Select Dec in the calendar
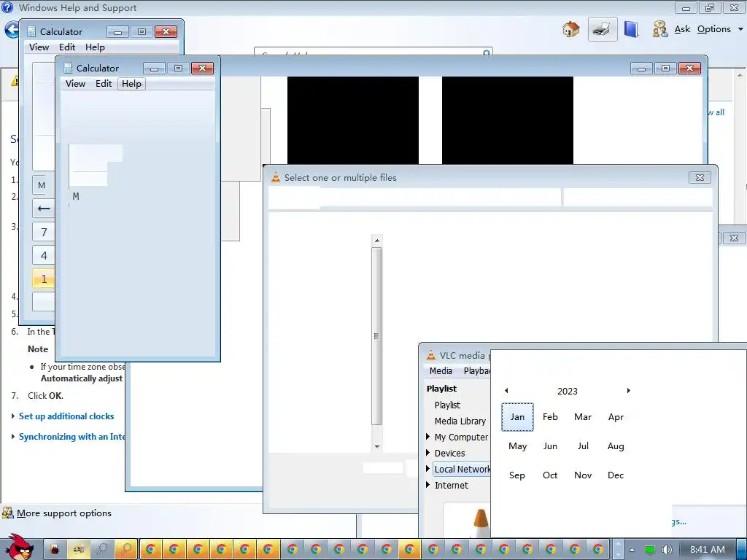Viewport: 747px width, 560px height. pos(616,475)
